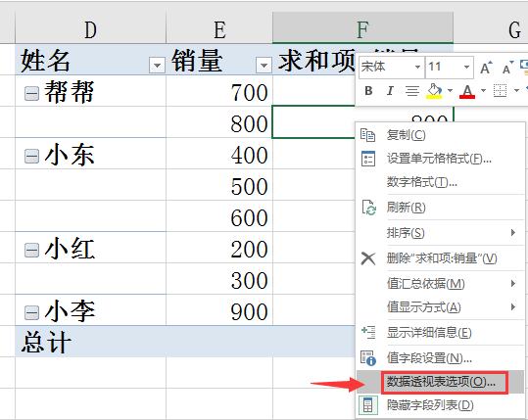Click the 小红 name cell
This screenshot has width=528, height=420.
[90, 248]
